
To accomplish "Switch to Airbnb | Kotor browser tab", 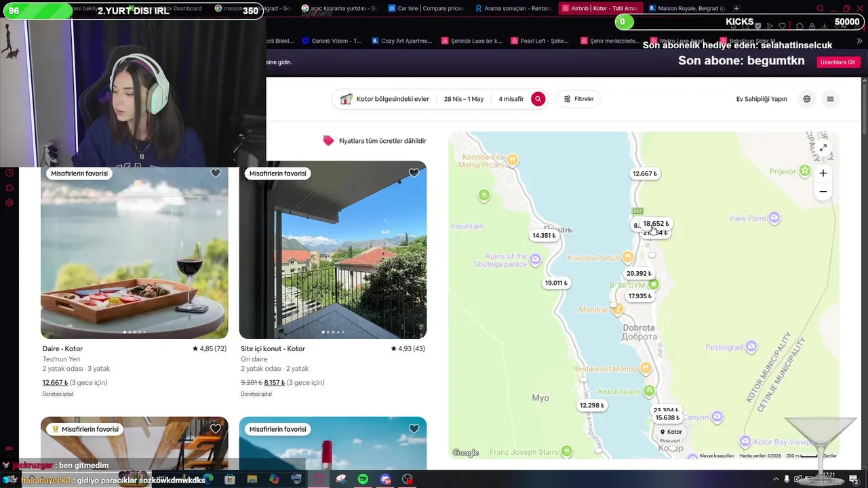I will coord(599,8).
